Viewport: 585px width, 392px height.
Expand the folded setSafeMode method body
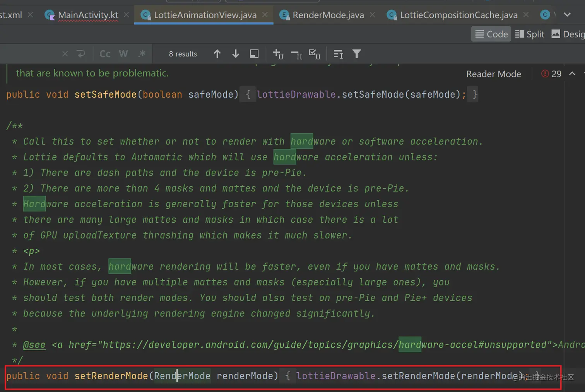[x=248, y=94]
